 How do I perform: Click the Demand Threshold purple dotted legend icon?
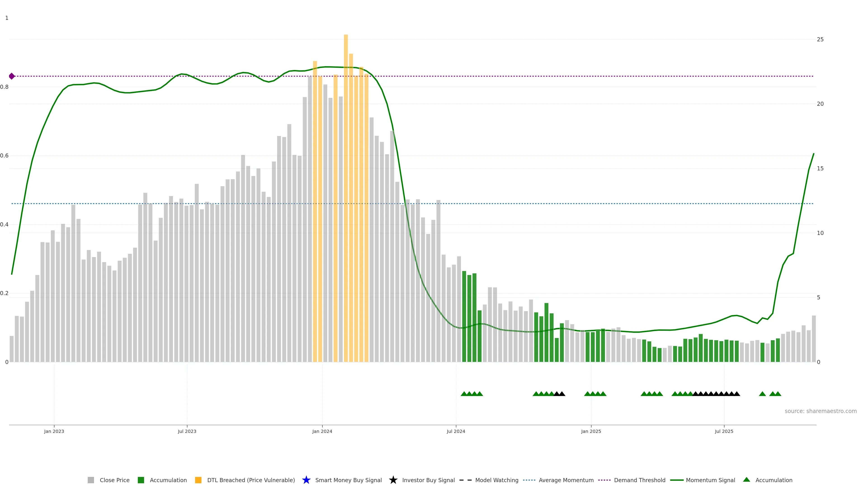coord(604,480)
